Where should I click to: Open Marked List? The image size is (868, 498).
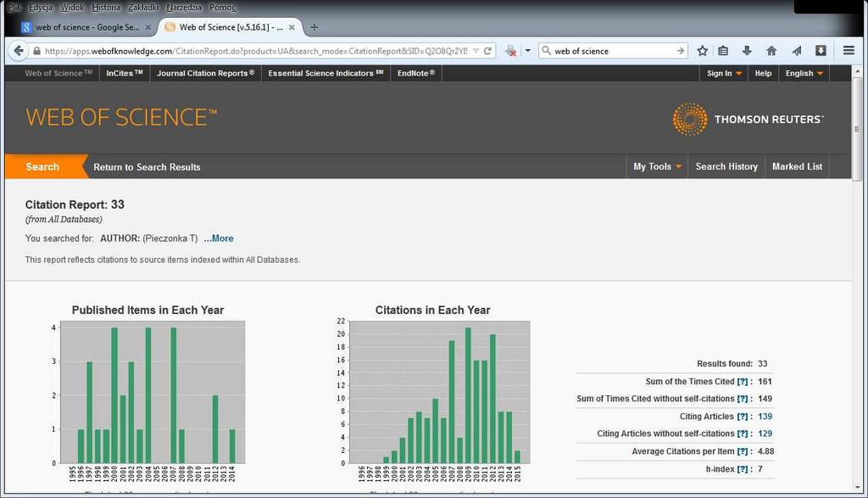click(797, 166)
